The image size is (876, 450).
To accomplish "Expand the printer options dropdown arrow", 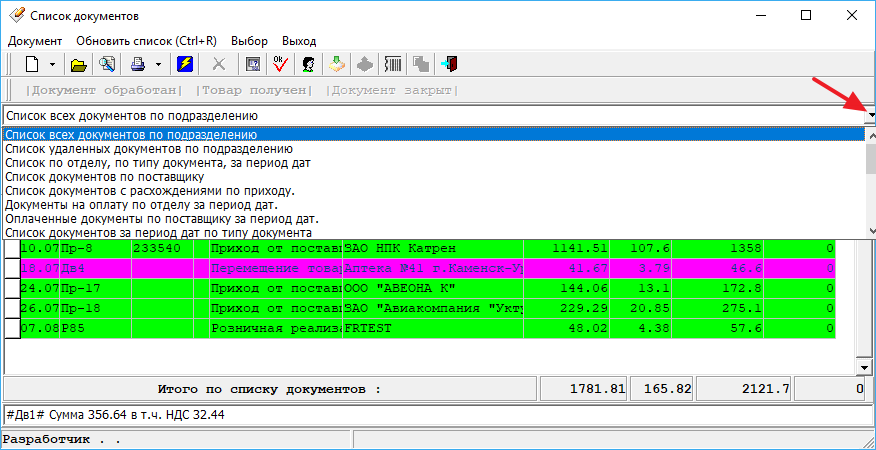I will point(157,64).
